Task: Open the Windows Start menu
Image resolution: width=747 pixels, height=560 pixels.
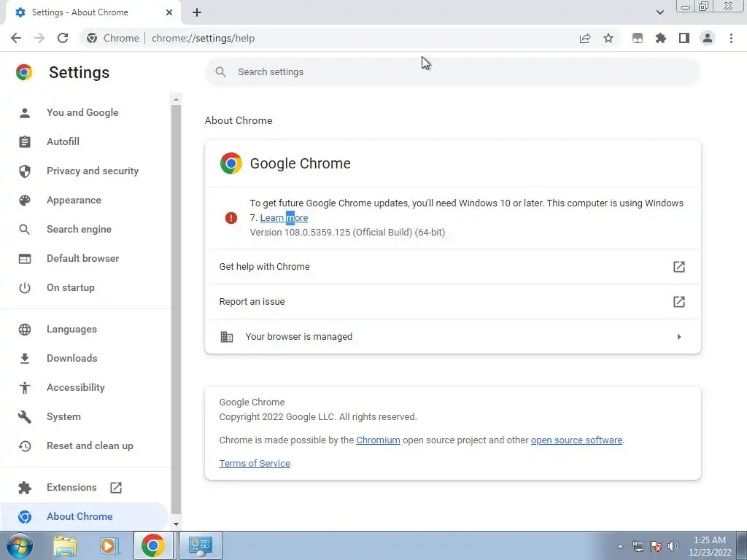Action: coord(20,545)
